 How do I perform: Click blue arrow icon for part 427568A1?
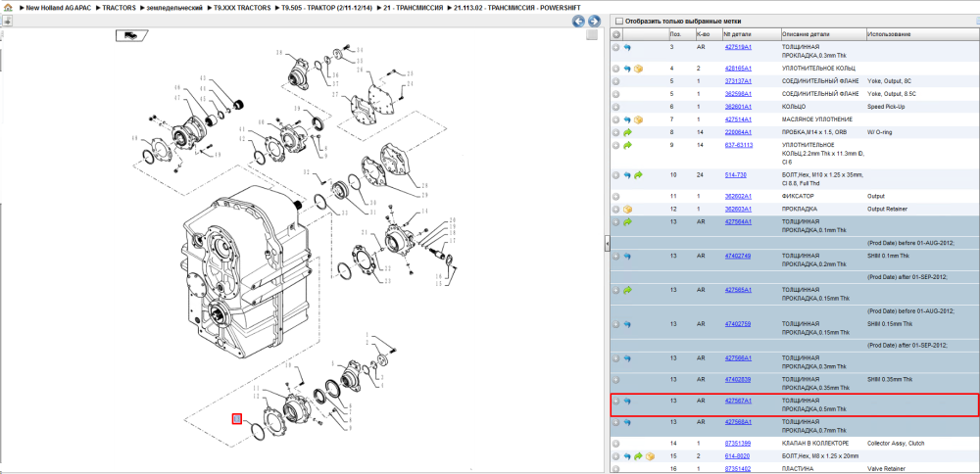click(627, 423)
